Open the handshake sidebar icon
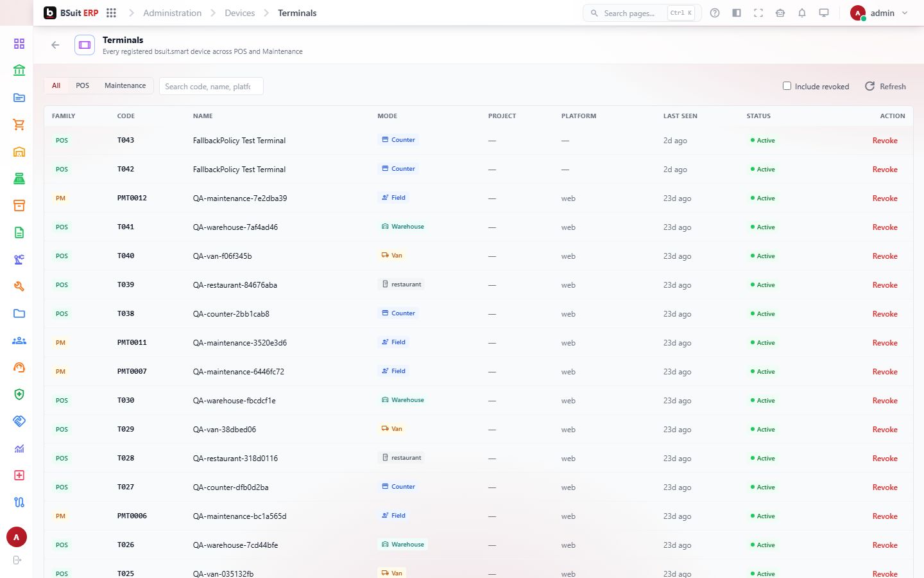The image size is (924, 578). point(19,421)
